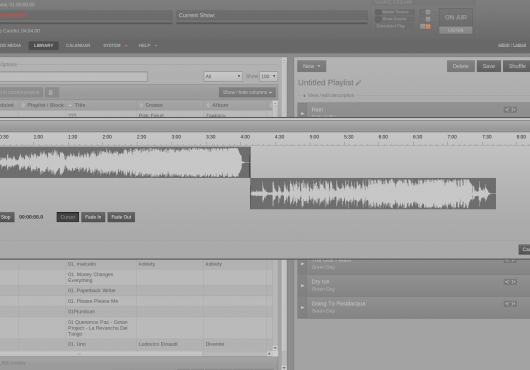Click the Delete playlist button
This screenshot has width=530, height=370.
(x=461, y=66)
